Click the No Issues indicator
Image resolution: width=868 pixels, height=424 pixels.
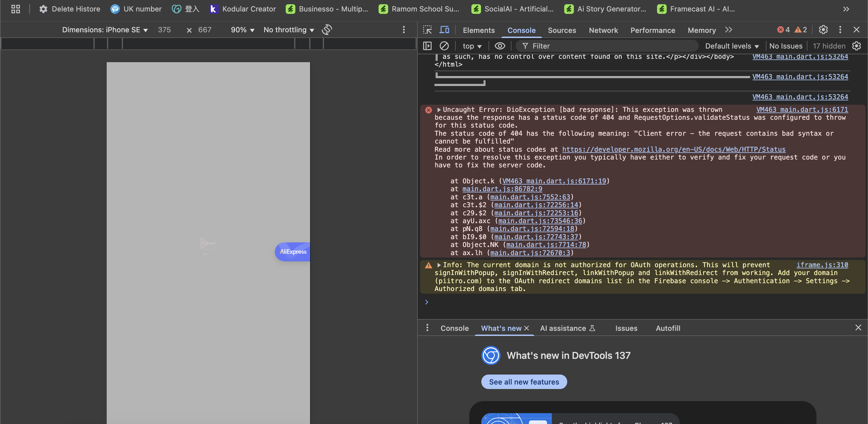coord(785,46)
